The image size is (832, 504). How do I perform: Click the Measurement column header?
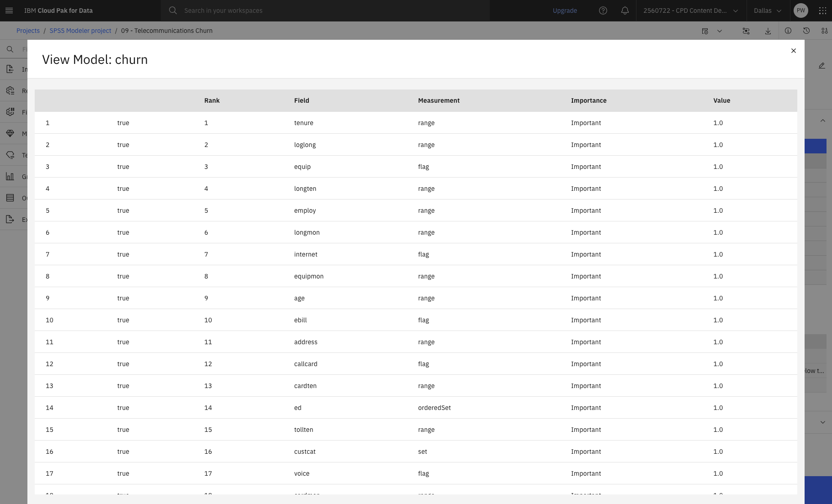pos(439,100)
